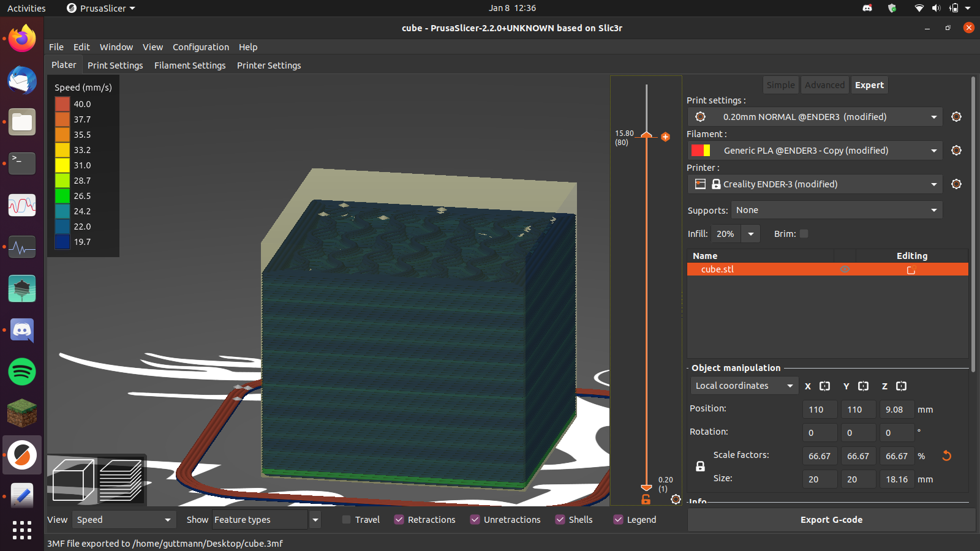Open the printer preset dropdown
980x551 pixels.
(x=815, y=184)
